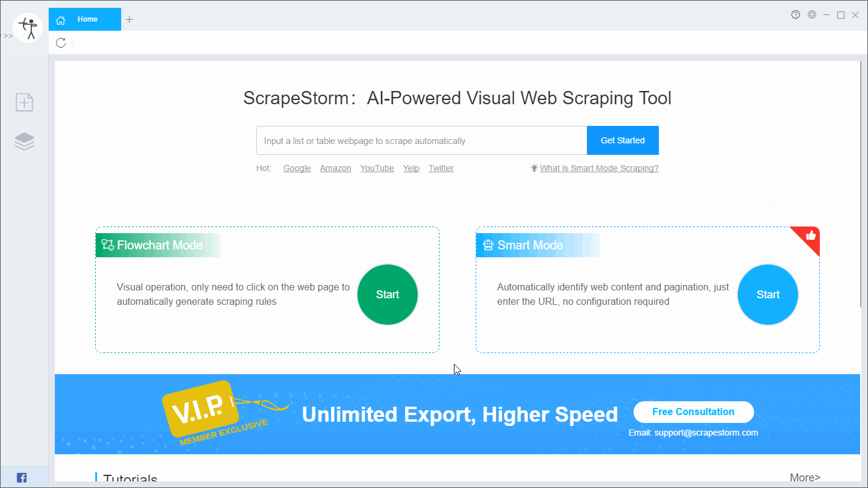
Task: Open Help via the question mark icon
Action: click(x=796, y=14)
